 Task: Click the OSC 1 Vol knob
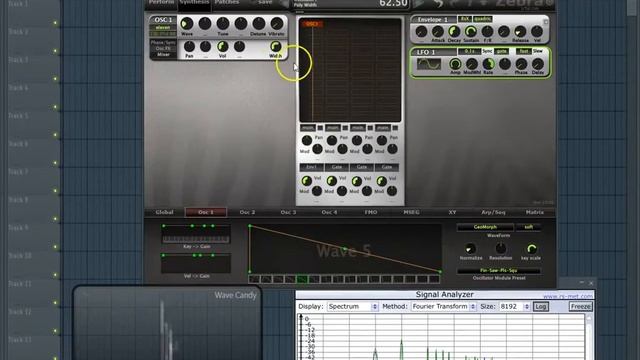click(222, 47)
